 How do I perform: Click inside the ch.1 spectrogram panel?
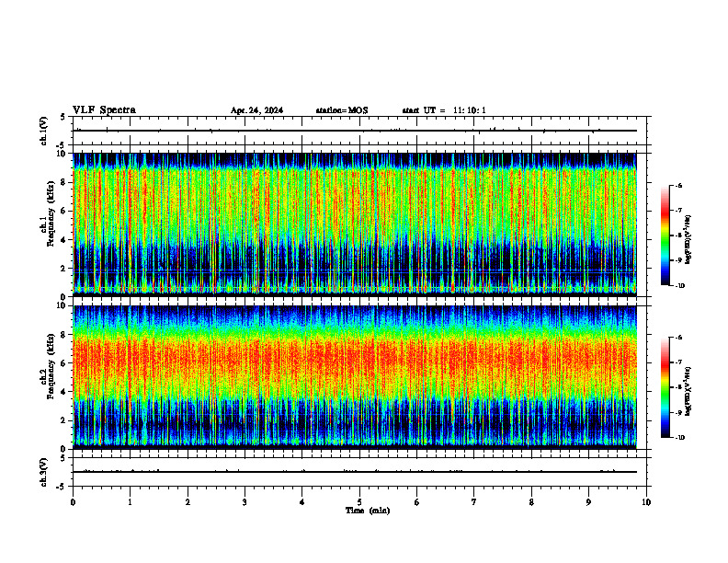click(x=355, y=224)
